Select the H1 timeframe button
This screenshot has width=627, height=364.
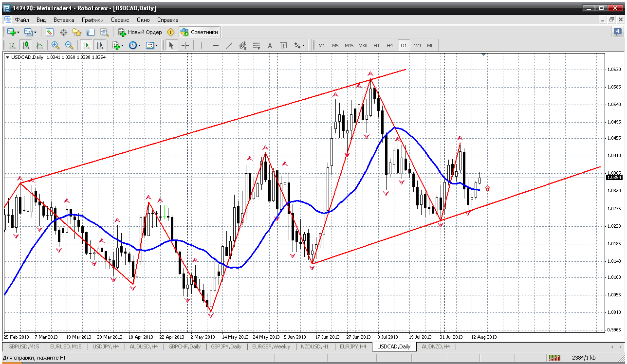pos(376,45)
